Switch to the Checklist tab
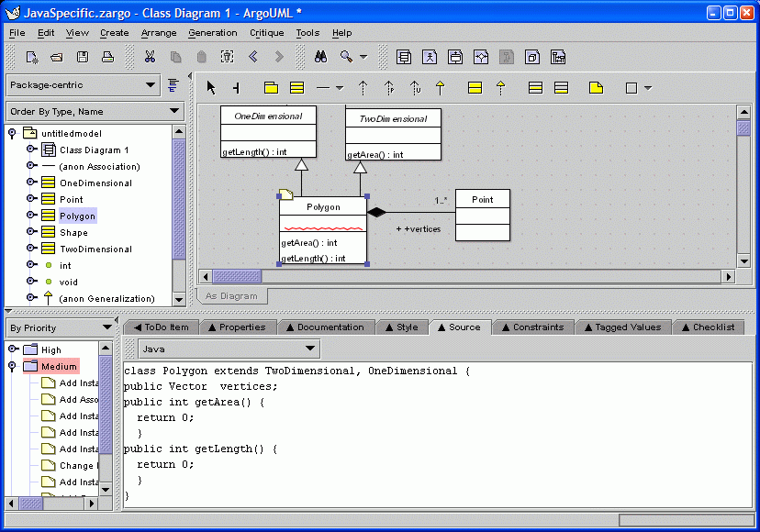This screenshot has height=532, width=760. (708, 327)
